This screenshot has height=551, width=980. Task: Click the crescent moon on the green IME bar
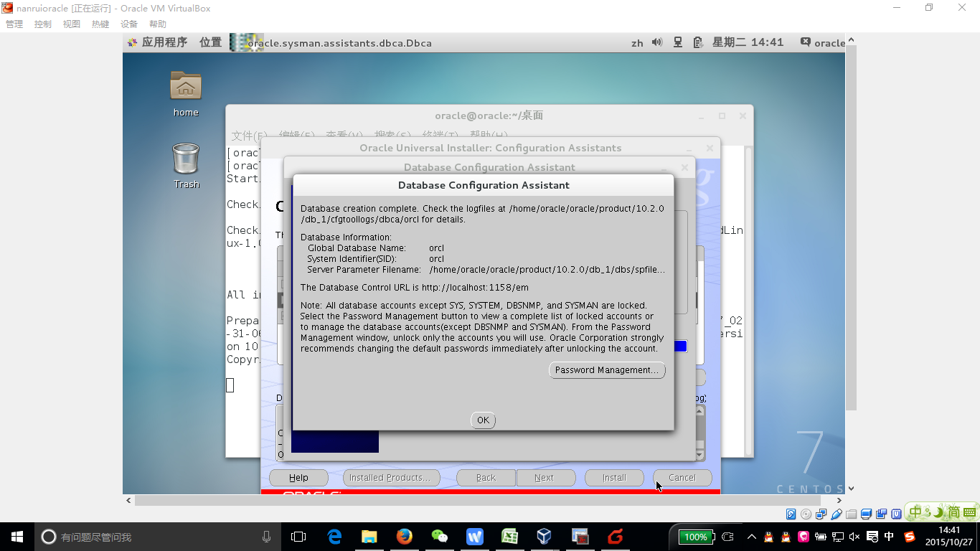(937, 512)
